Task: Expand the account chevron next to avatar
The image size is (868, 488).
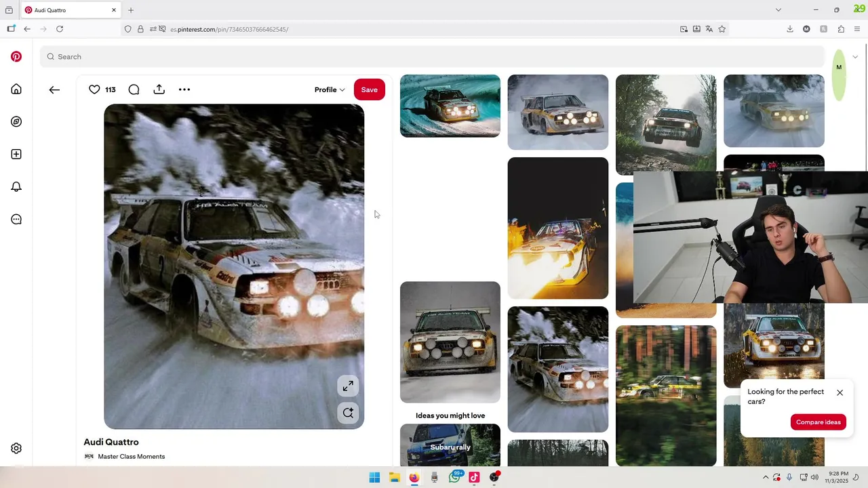Action: (855, 57)
